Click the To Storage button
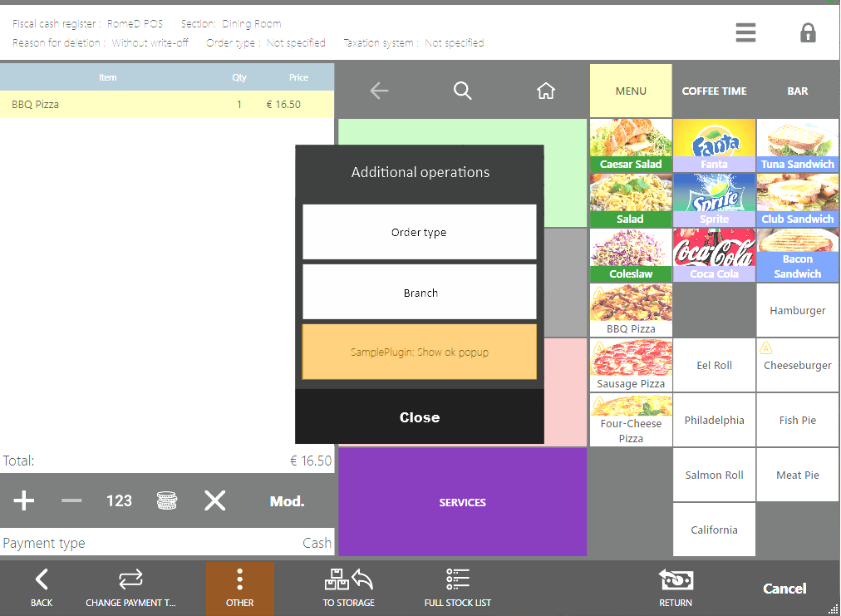This screenshot has height=616, width=841. pyautogui.click(x=348, y=587)
